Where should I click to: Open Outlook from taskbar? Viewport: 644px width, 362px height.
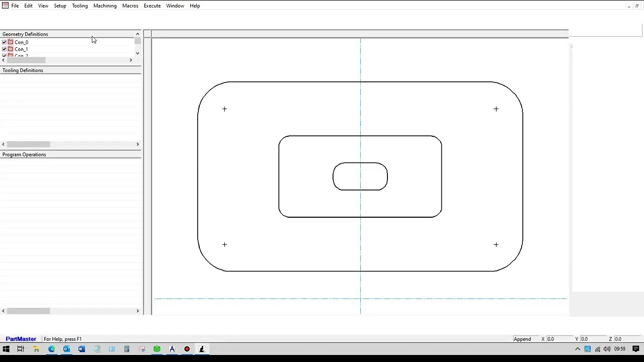66,349
